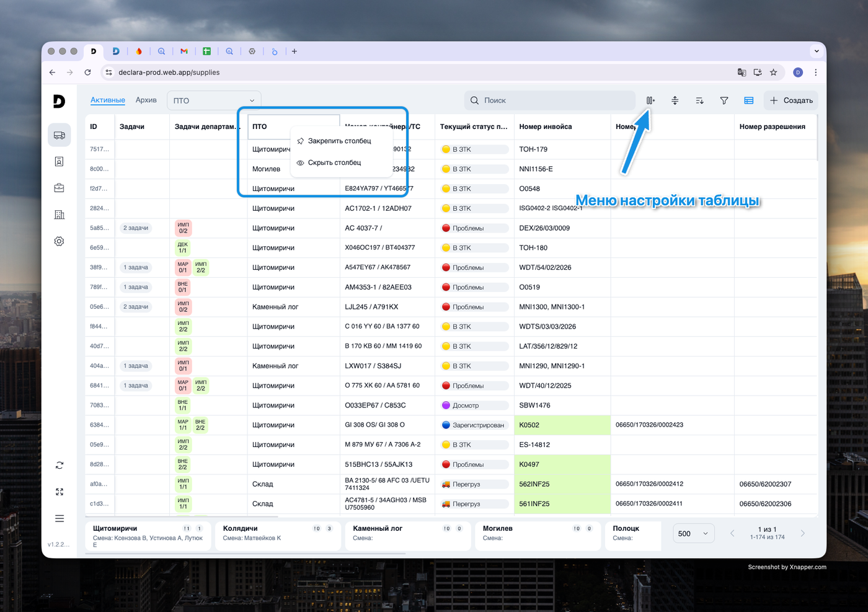
Task: Select the table view icon
Action: pos(749,100)
